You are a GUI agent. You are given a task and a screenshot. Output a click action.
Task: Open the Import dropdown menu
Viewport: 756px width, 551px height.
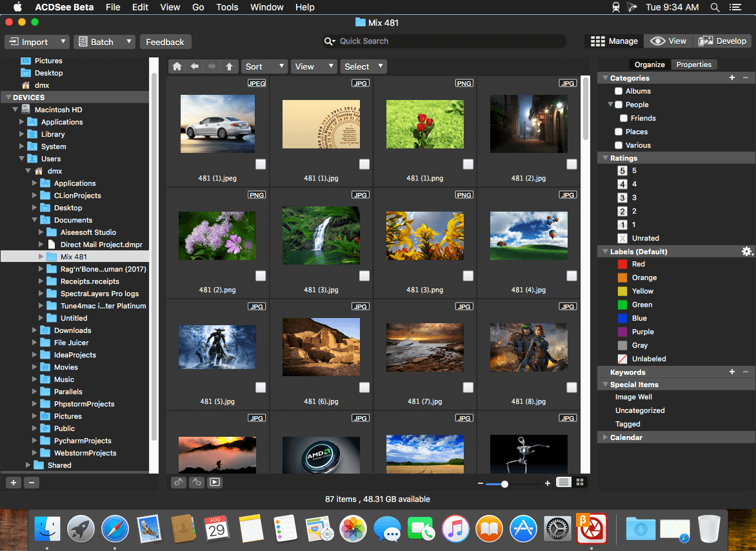pyautogui.click(x=37, y=42)
